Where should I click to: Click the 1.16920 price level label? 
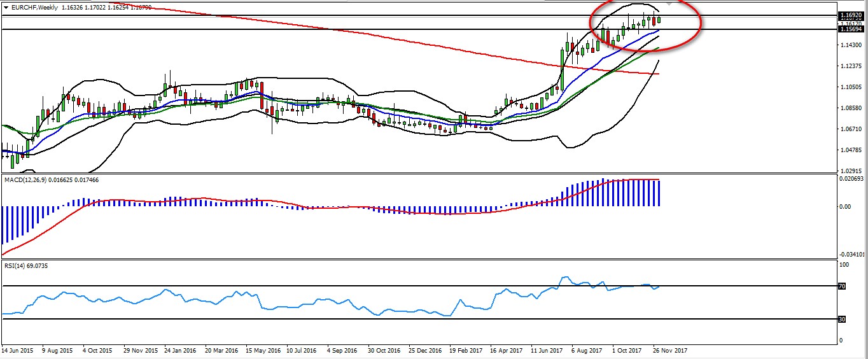[850, 15]
